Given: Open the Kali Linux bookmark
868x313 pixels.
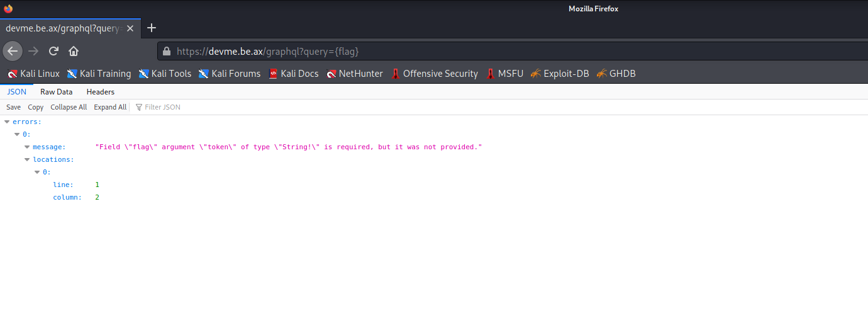Looking at the screenshot, I should click(x=34, y=74).
